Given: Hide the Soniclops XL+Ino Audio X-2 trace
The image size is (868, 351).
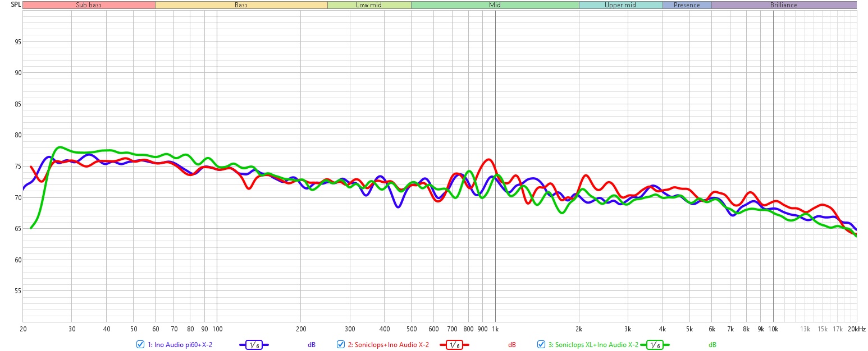Looking at the screenshot, I should tap(541, 345).
